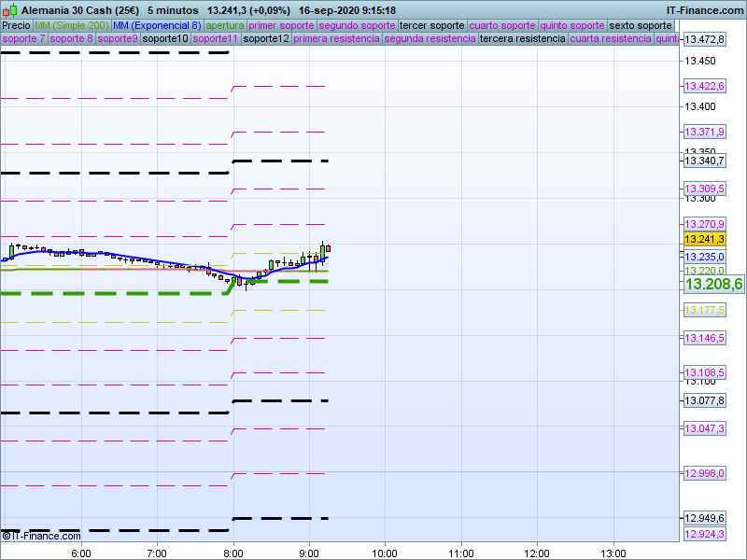Click the 12.924,3 magenta price tag

[704, 534]
